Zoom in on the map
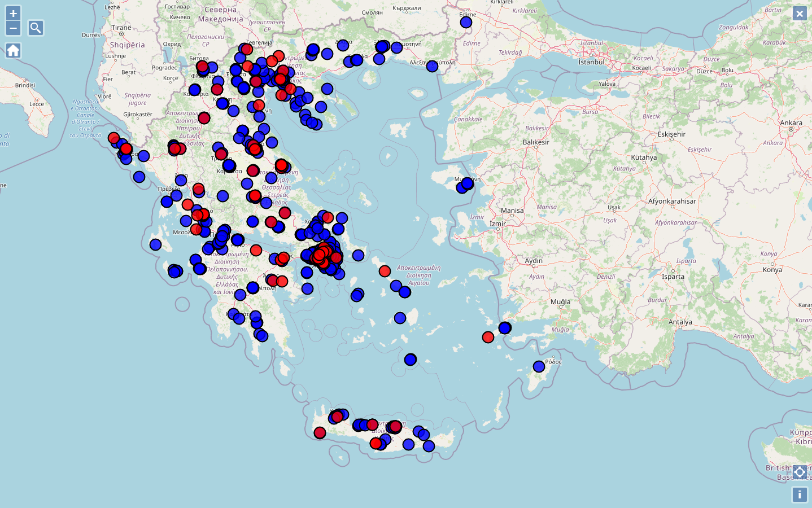812x508 pixels. (13, 13)
